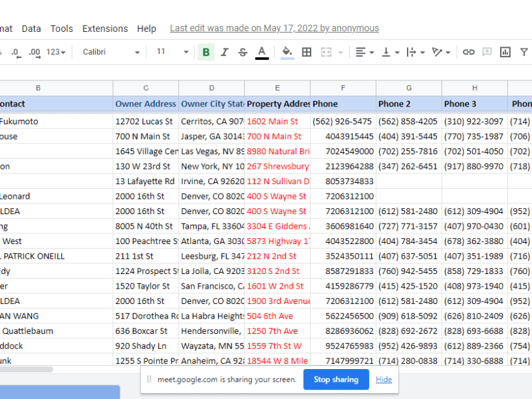Open the text color picker

click(x=262, y=52)
